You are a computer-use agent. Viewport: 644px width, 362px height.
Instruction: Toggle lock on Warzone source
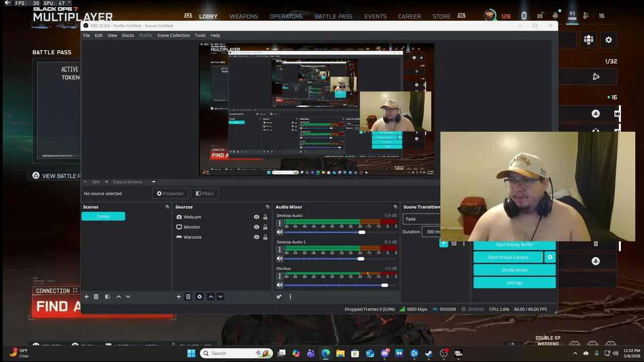pos(265,237)
